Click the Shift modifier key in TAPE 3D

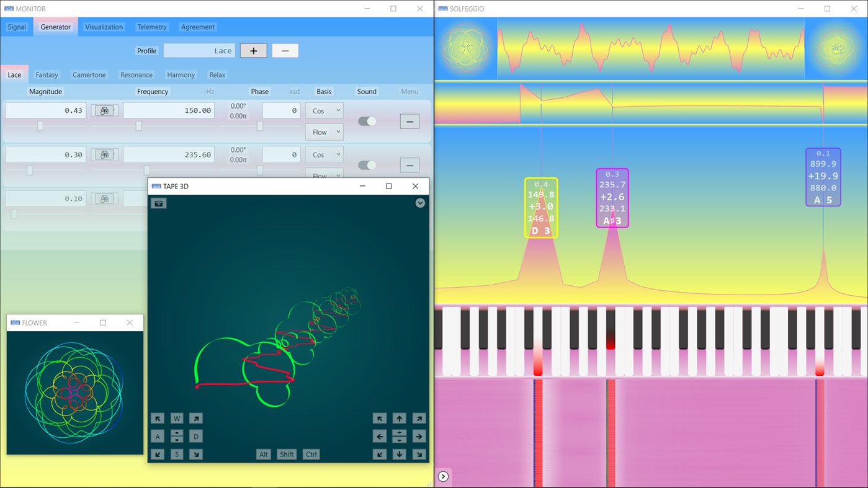(x=286, y=454)
